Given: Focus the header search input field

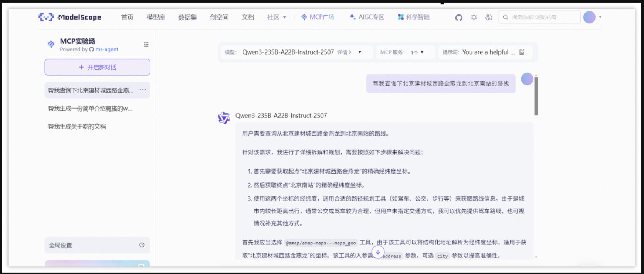Looking at the screenshot, I should coord(539,17).
